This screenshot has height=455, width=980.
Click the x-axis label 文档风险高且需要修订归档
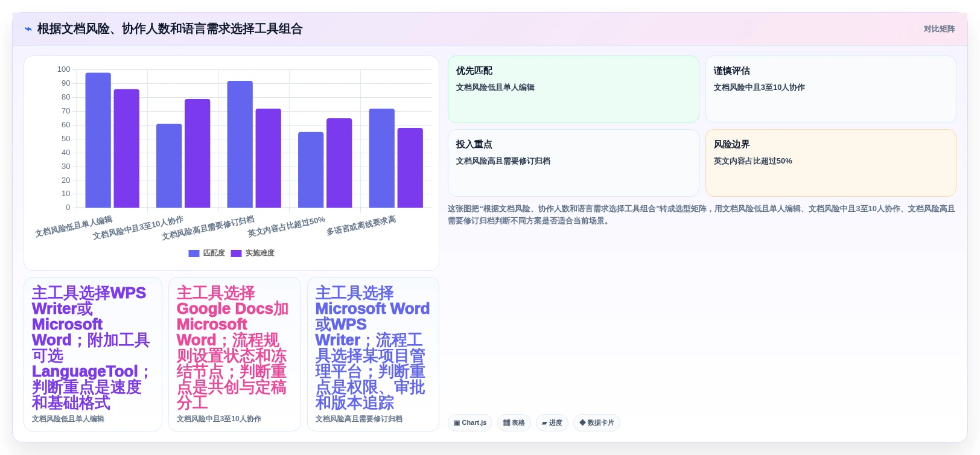[208, 228]
